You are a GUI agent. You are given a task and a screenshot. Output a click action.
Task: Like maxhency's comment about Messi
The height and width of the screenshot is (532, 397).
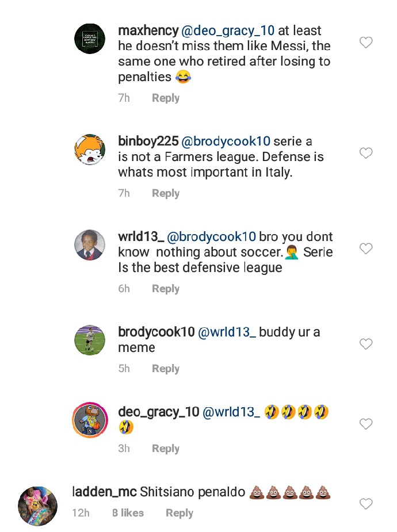click(x=366, y=43)
